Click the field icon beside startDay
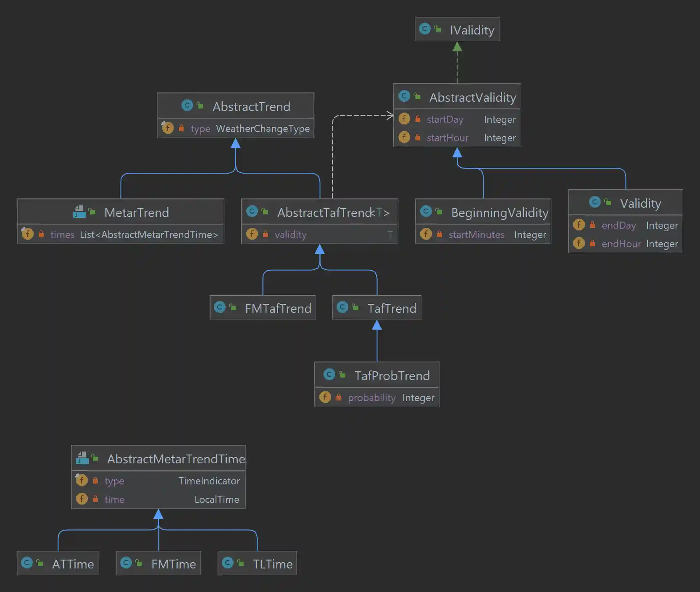The image size is (700, 592). point(404,119)
